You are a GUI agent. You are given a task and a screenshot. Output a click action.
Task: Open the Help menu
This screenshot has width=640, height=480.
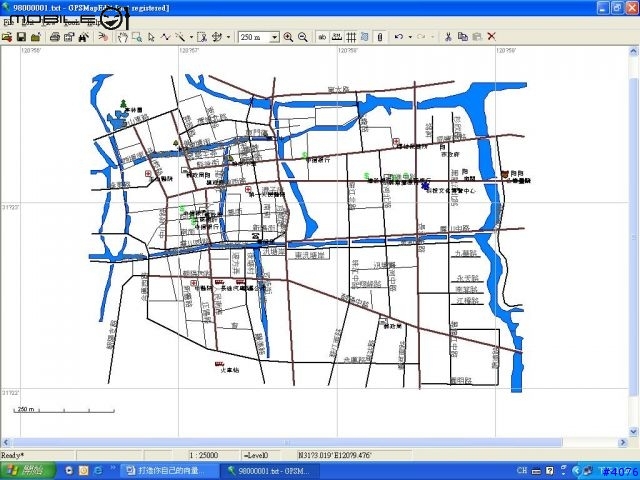(x=93, y=23)
